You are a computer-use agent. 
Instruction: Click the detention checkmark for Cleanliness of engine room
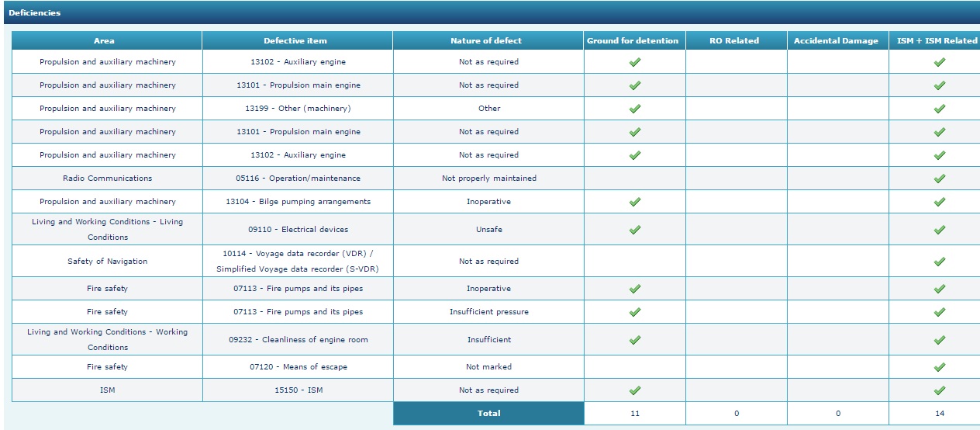point(635,340)
